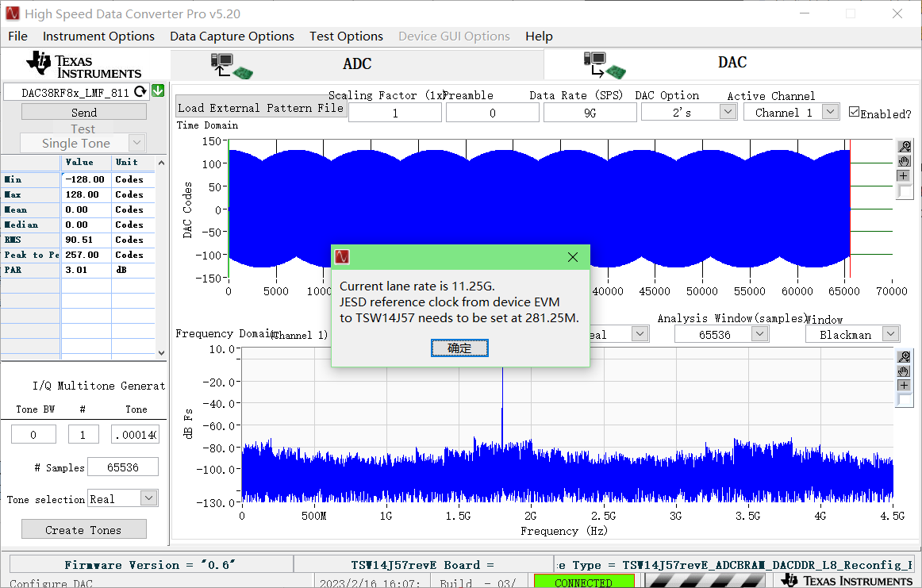Confirm the dialog with 确定 button
This screenshot has height=588, width=922.
click(459, 348)
